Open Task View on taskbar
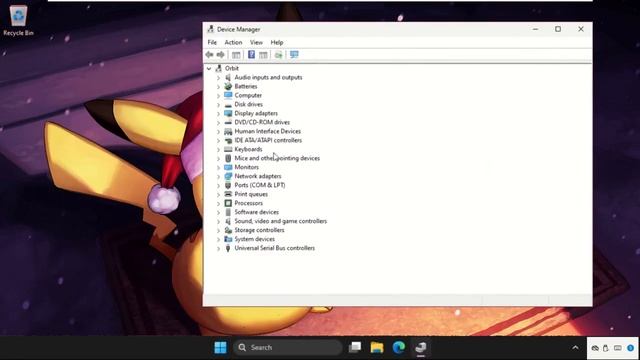Image resolution: width=640 pixels, height=360 pixels. [355, 347]
